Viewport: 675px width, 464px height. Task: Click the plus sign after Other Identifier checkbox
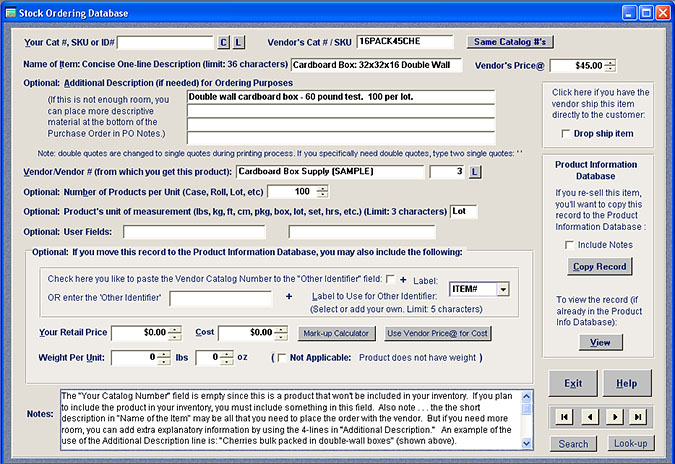point(403,280)
